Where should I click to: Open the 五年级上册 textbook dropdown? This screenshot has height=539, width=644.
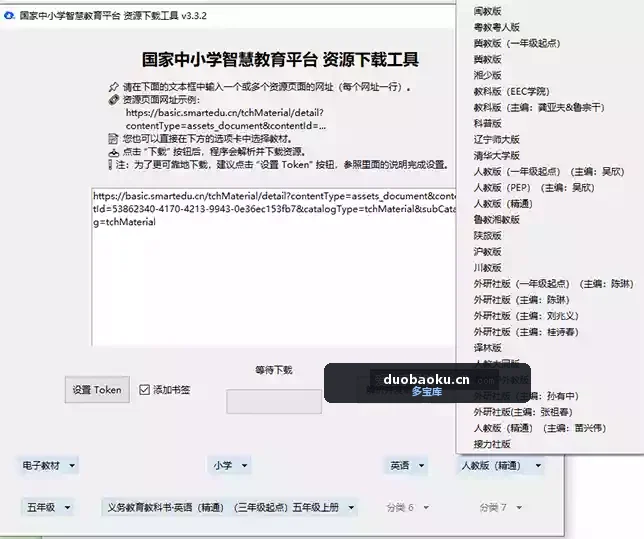pos(230,507)
